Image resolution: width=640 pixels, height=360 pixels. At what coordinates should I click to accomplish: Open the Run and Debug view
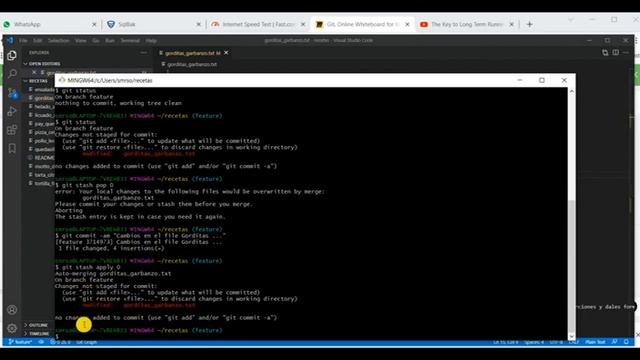12,111
